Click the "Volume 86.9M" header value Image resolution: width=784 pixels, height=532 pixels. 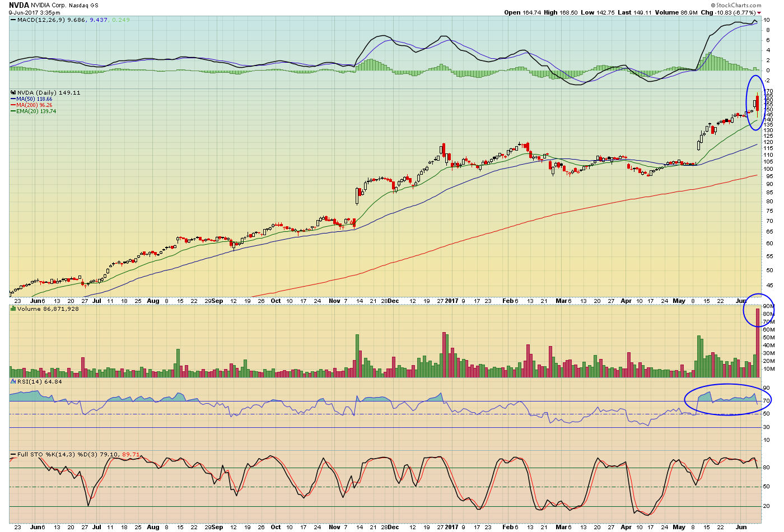point(676,12)
